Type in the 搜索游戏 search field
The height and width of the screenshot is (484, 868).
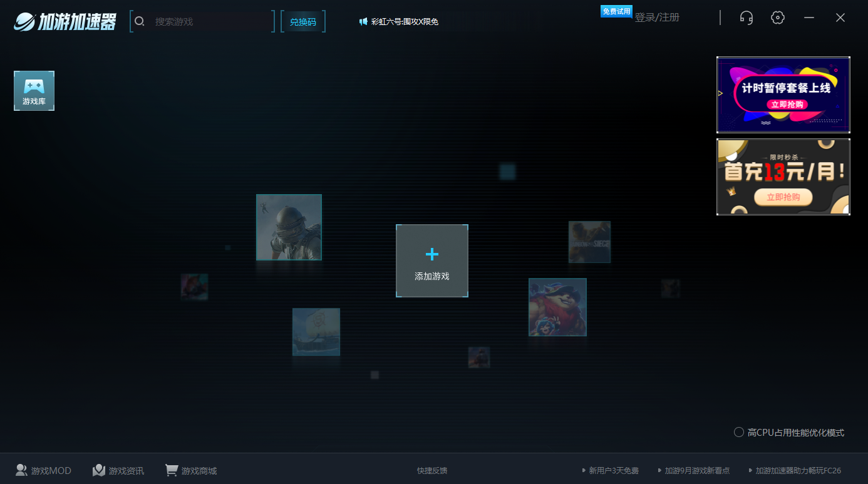(x=210, y=21)
